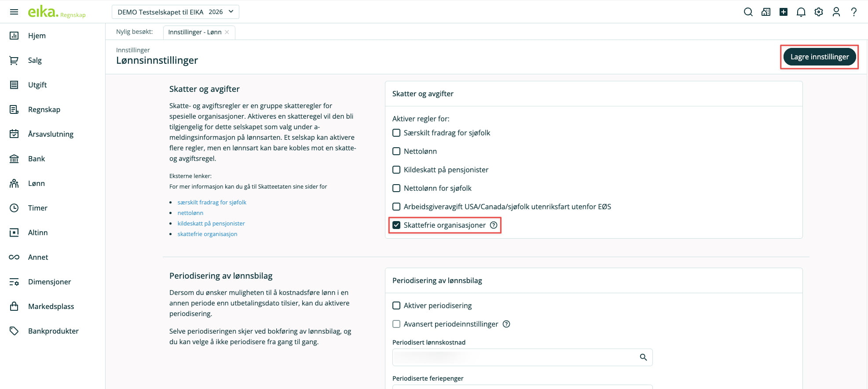868x389 pixels.
Task: Open the notifications bell
Action: 801,12
